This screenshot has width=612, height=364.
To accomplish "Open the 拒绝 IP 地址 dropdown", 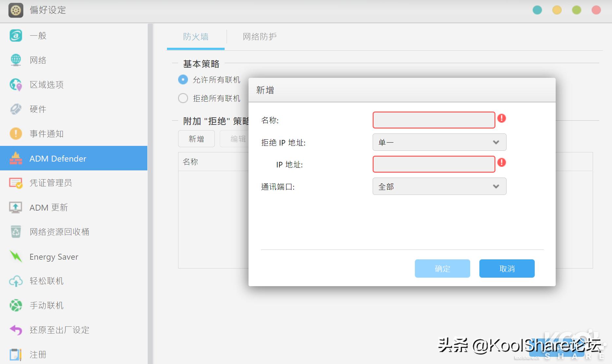I will click(x=439, y=142).
